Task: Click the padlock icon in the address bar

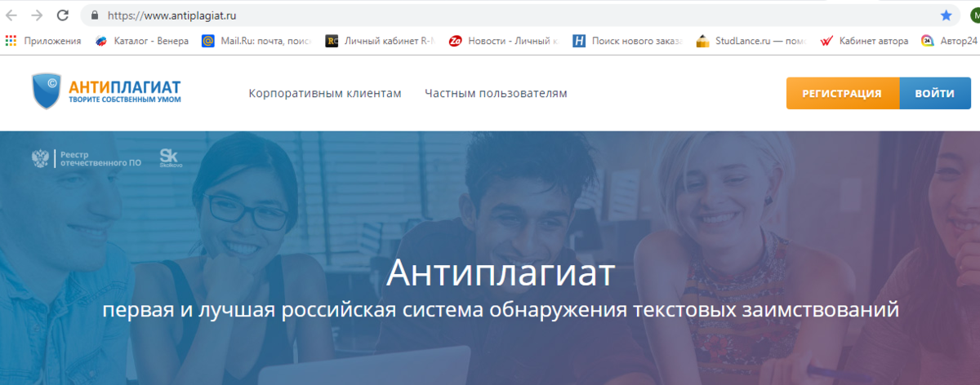Action: [x=95, y=15]
